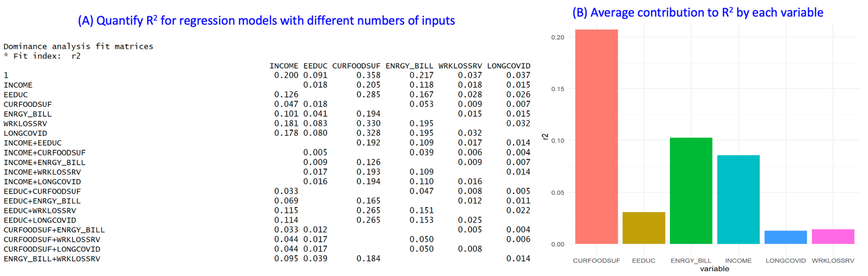868x276 pixels.
Task: Click the olive EEDUC bar
Action: click(644, 228)
